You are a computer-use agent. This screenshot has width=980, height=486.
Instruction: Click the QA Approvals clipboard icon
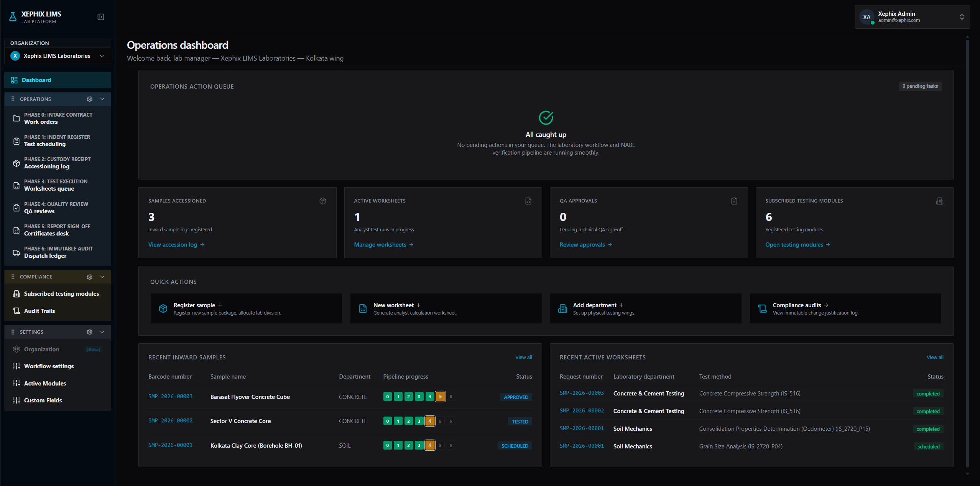click(734, 201)
